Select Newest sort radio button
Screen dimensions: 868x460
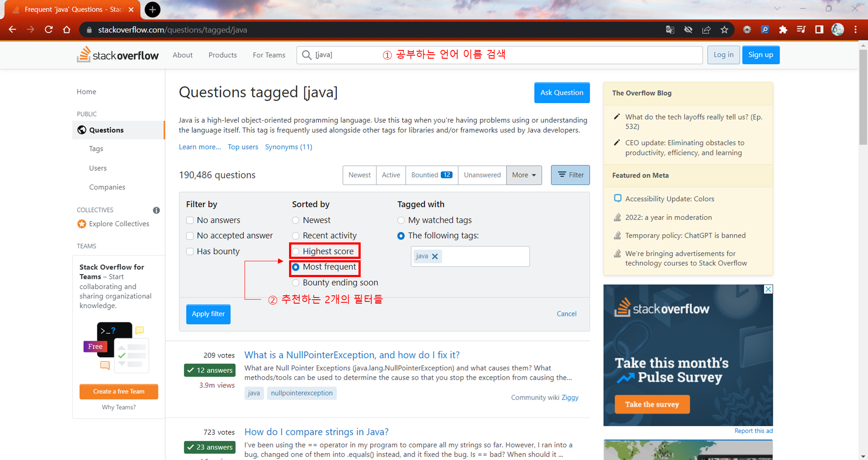coord(296,220)
